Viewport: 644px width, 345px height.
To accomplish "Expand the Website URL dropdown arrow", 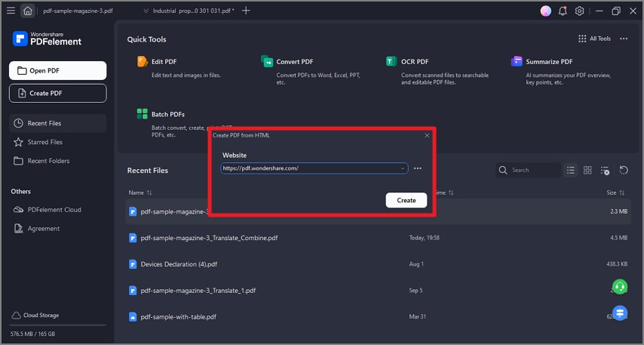I will point(403,168).
